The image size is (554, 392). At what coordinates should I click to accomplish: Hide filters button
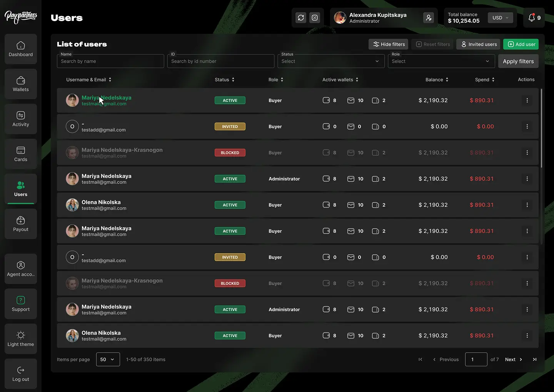tap(388, 44)
